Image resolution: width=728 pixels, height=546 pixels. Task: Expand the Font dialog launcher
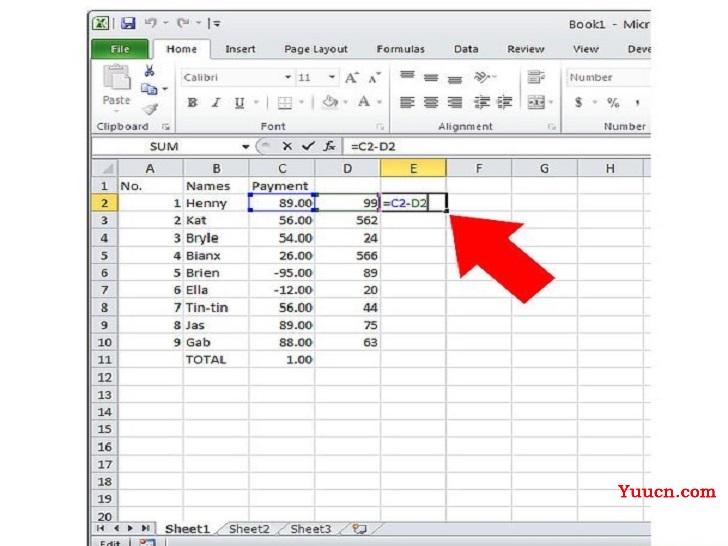click(380, 127)
